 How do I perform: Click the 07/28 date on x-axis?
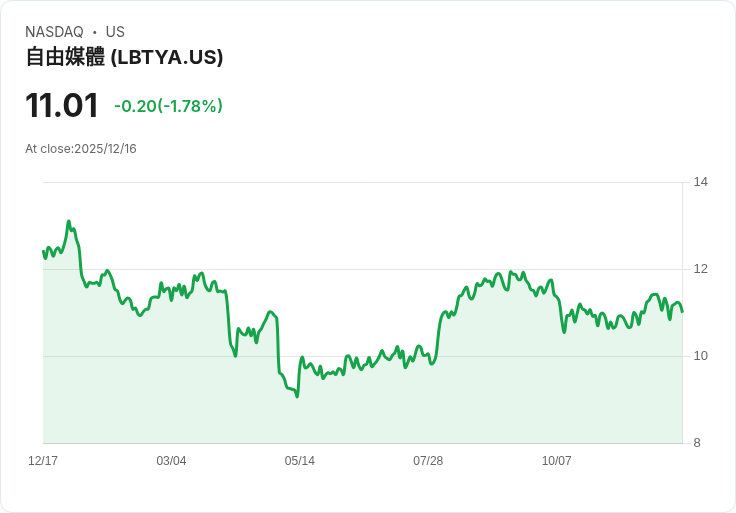point(428,461)
